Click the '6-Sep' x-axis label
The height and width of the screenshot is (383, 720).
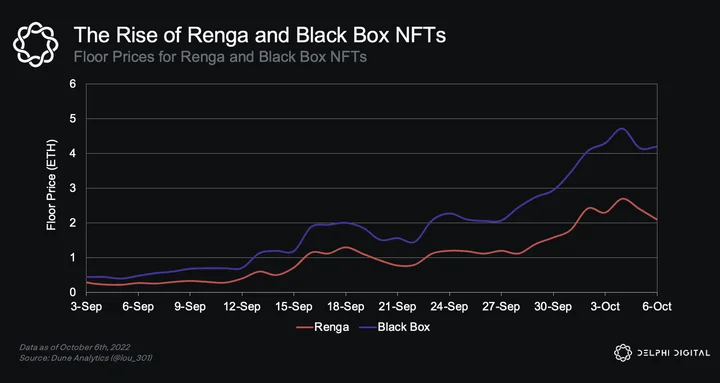pyautogui.click(x=138, y=306)
